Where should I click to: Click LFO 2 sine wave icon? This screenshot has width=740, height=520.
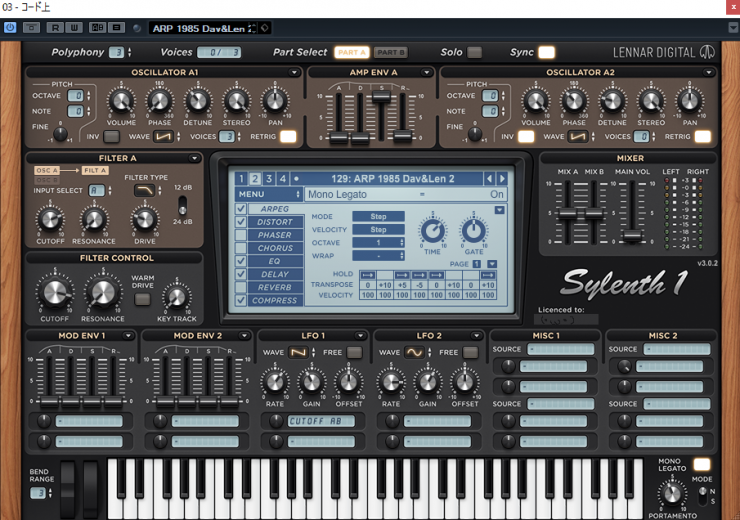414,352
